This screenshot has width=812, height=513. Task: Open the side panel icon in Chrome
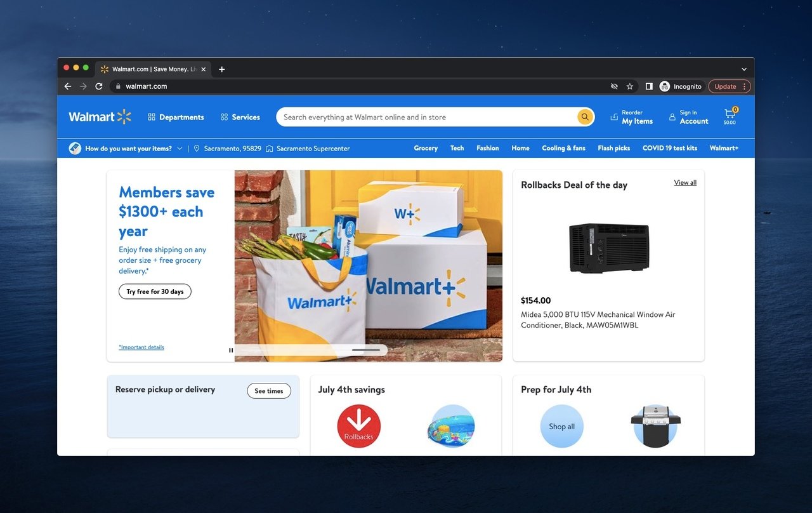[649, 86]
